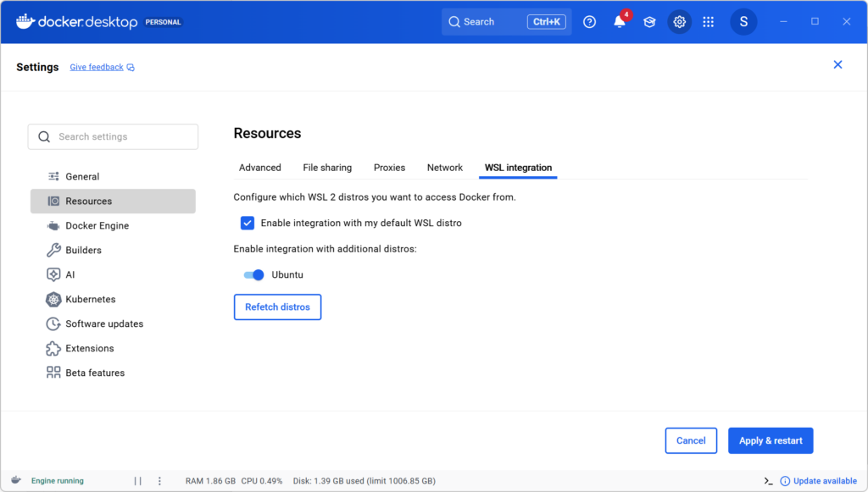The width and height of the screenshot is (868, 492).
Task: Click Apply & restart button
Action: coord(771,440)
